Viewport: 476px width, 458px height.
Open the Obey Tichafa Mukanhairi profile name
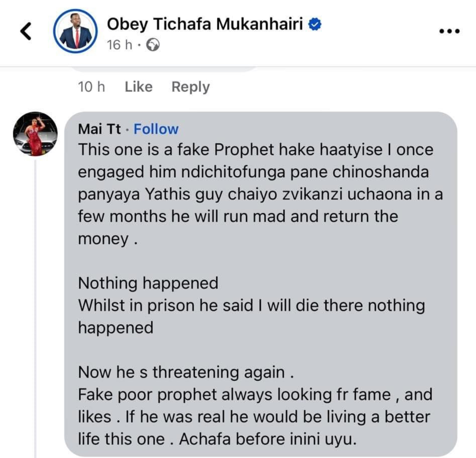coord(205,24)
